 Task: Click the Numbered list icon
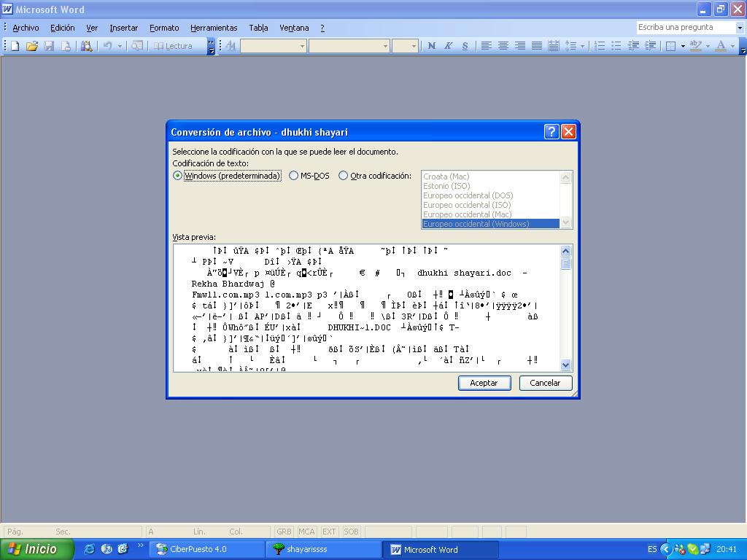(x=600, y=46)
